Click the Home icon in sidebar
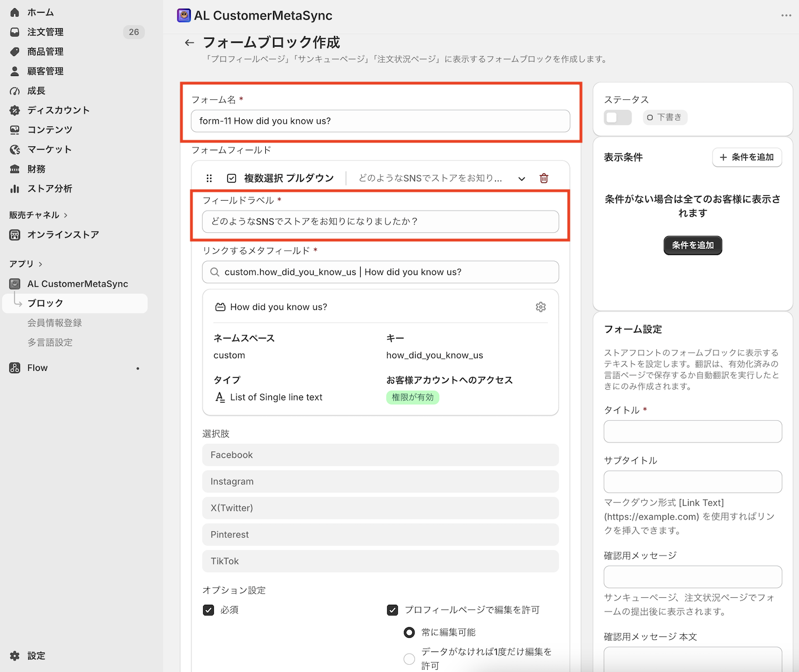Viewport: 799px width, 672px height. click(15, 12)
